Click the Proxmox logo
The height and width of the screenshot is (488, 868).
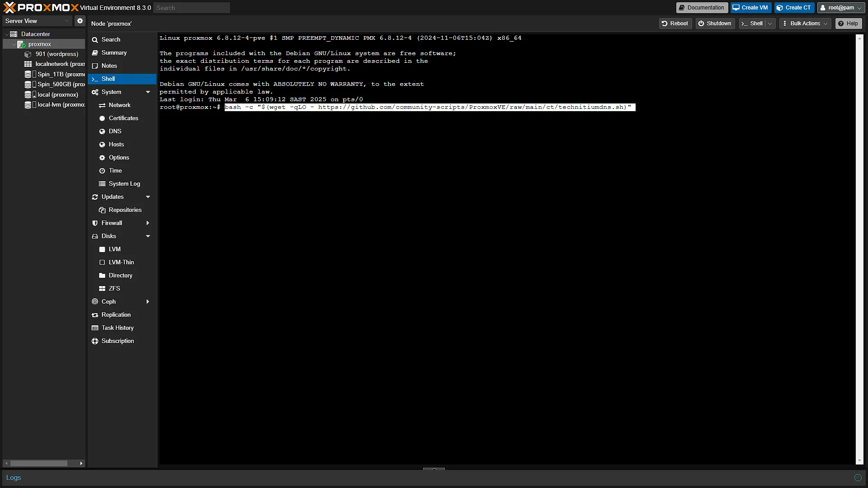[x=41, y=8]
